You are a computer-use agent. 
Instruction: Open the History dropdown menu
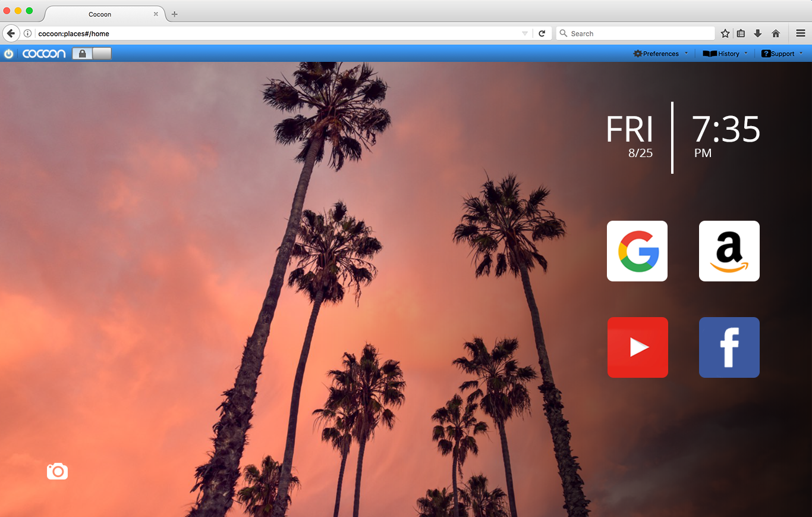coord(725,54)
